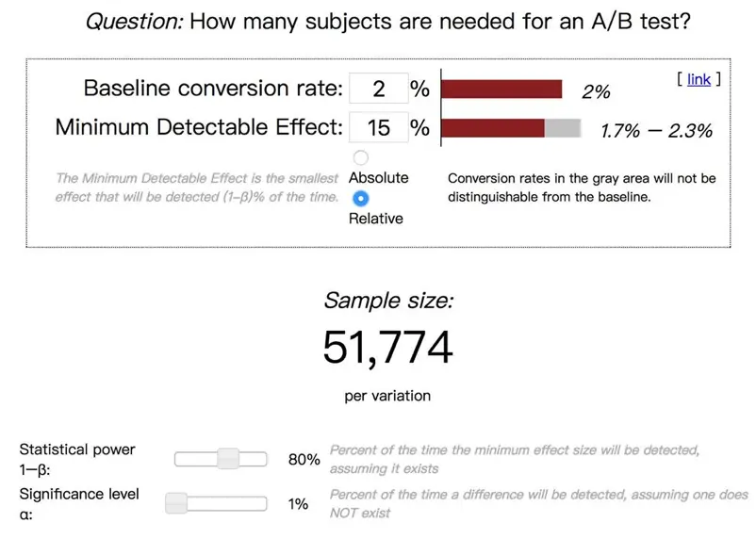Click the 80% statistical power value

(x=304, y=460)
